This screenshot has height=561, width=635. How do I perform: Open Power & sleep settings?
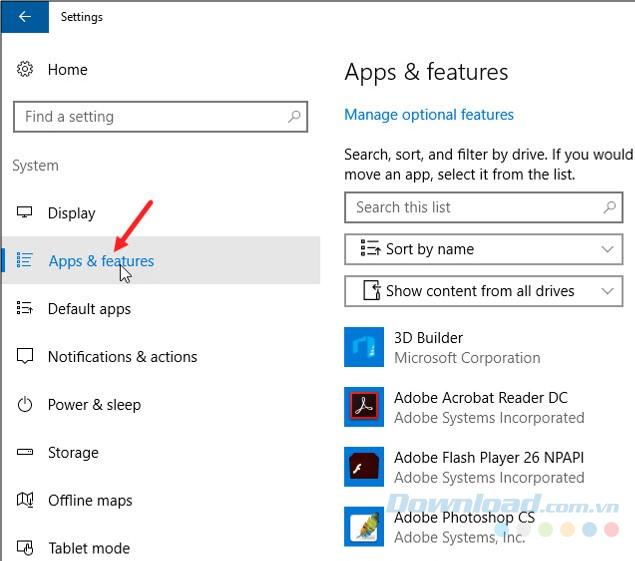pos(94,405)
